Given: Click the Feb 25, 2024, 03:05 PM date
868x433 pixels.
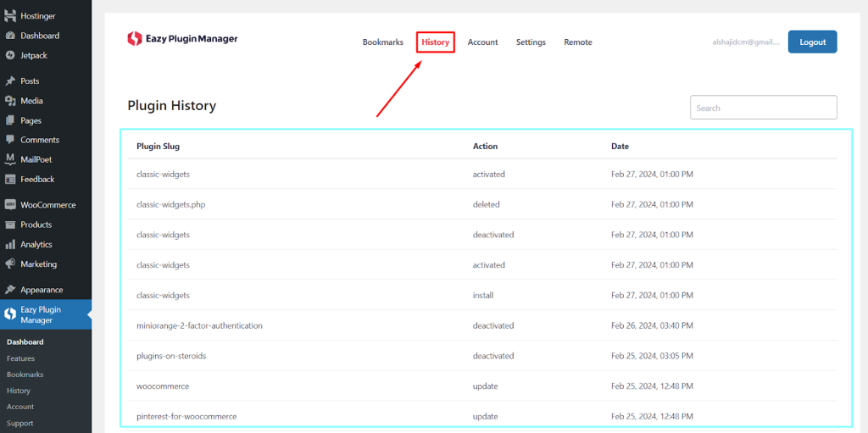Looking at the screenshot, I should (x=652, y=356).
